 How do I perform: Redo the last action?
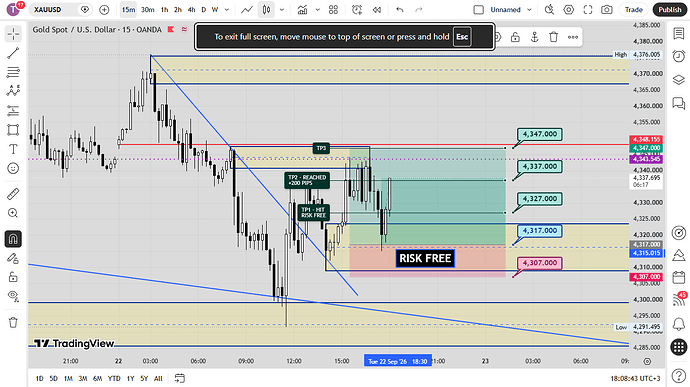418,9
